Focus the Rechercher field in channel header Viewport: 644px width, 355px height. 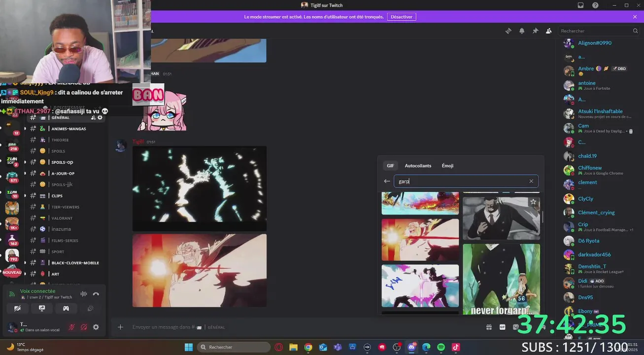(x=599, y=31)
